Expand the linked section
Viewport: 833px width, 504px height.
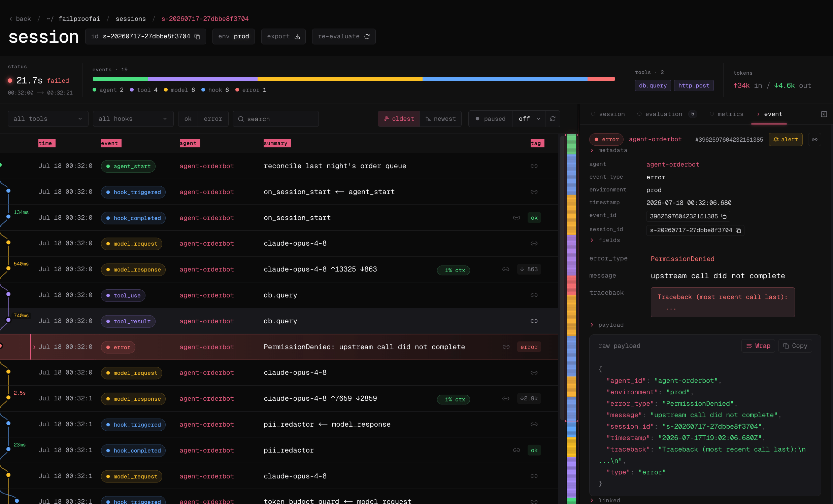tap(605, 500)
